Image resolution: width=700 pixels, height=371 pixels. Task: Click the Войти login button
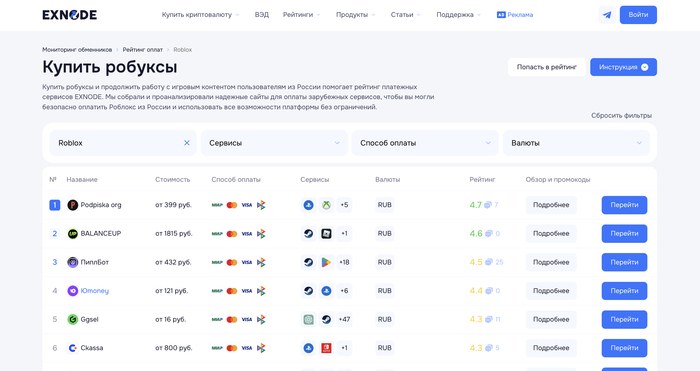point(638,15)
